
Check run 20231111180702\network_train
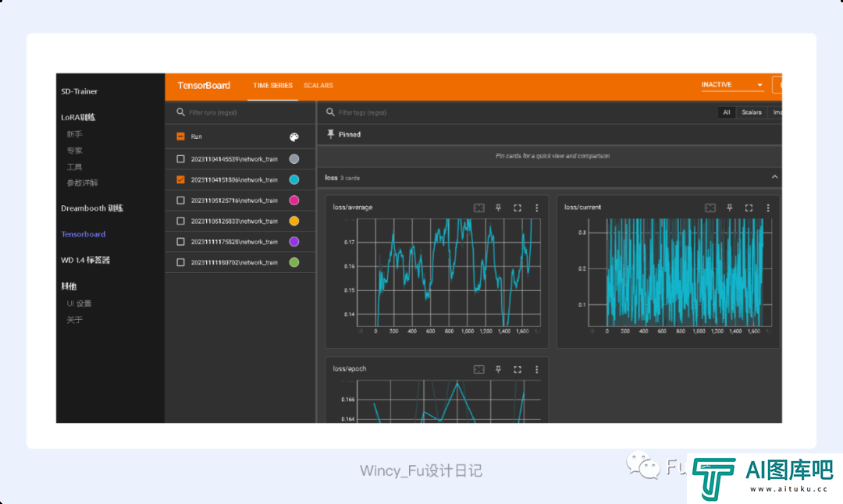180,262
